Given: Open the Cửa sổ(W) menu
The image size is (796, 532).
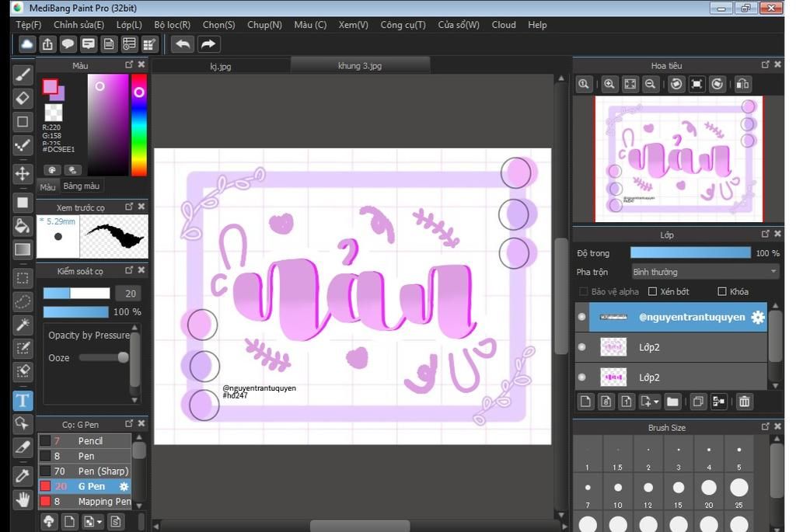Looking at the screenshot, I should 459,25.
